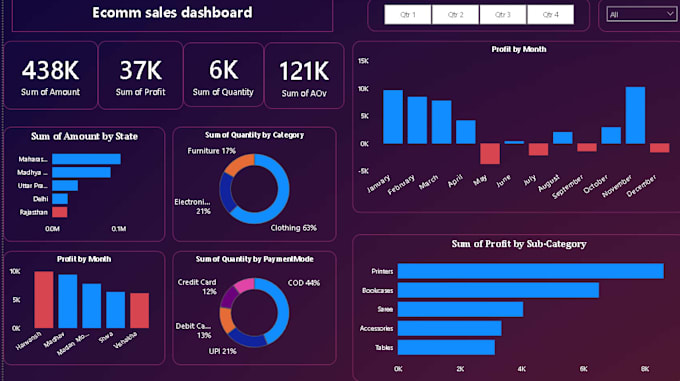Screen dimensions: 680x381
Task: Click the Madhya Pradesh bar in state chart
Action: pos(81,173)
